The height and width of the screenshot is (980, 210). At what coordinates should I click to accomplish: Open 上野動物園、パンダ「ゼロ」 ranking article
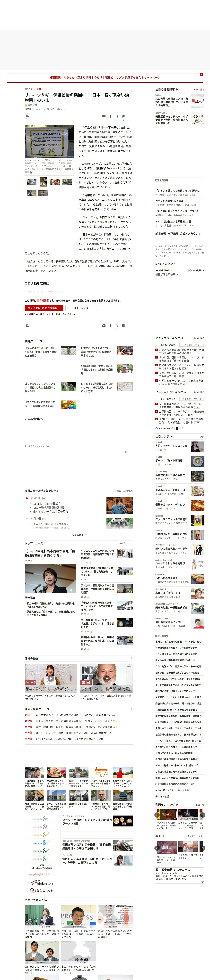[x=181, y=413]
